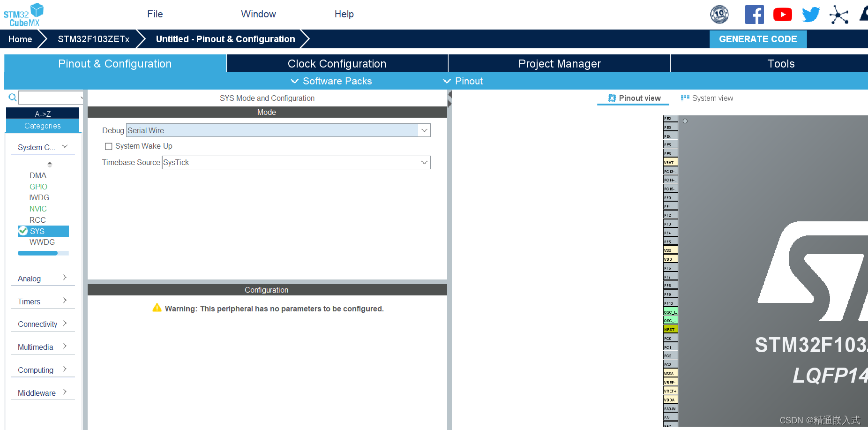Click the STM32CubeMX logo

pyautogui.click(x=23, y=15)
